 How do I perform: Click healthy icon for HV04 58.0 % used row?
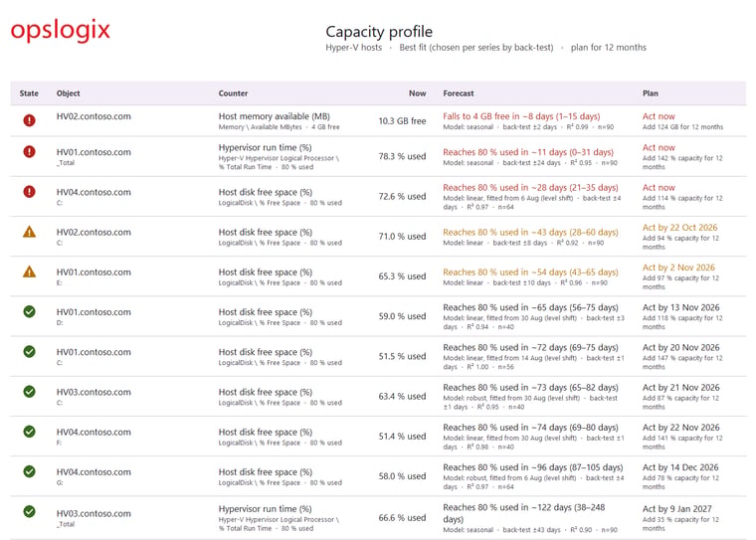pos(30,471)
